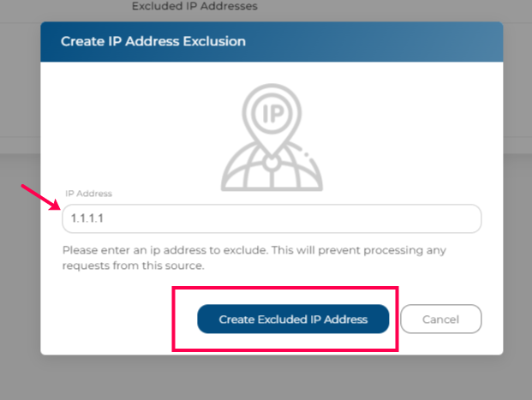Submit with Create Excluded IP Address button
Image resolution: width=532 pixels, height=400 pixels.
(293, 319)
